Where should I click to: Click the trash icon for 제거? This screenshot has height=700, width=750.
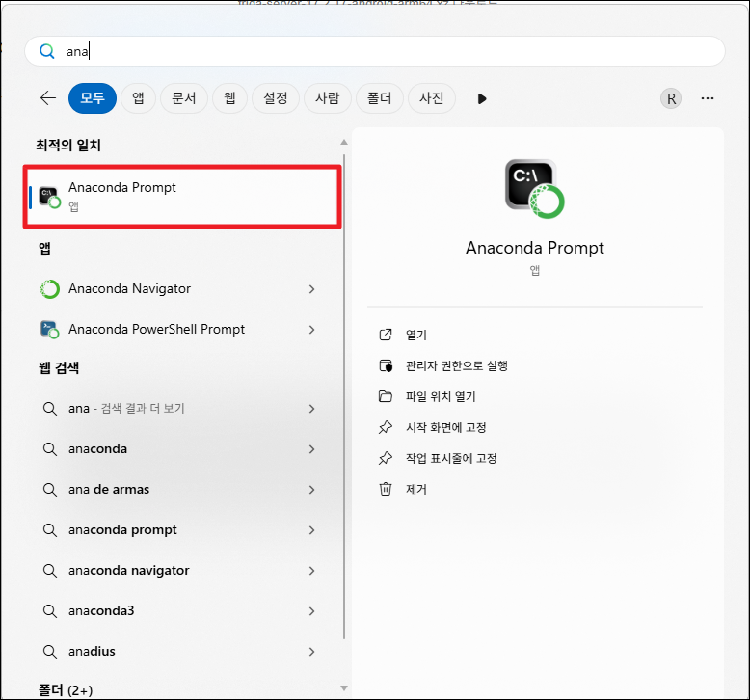[386, 489]
